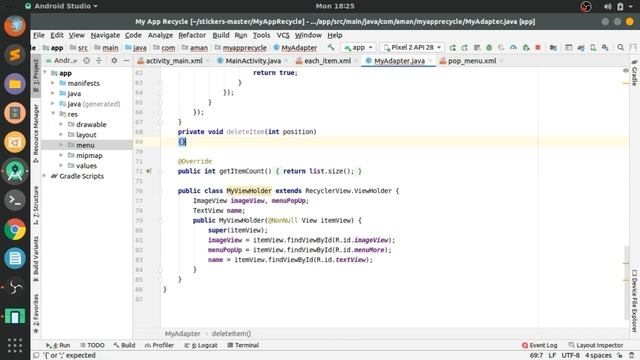Toggle the Resource Manager tool window
Screen dimensions: 640x360
pyautogui.click(x=36, y=133)
